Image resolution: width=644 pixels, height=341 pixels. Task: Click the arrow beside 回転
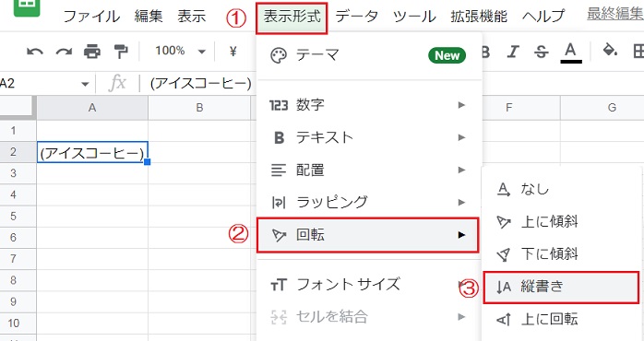[x=461, y=235]
